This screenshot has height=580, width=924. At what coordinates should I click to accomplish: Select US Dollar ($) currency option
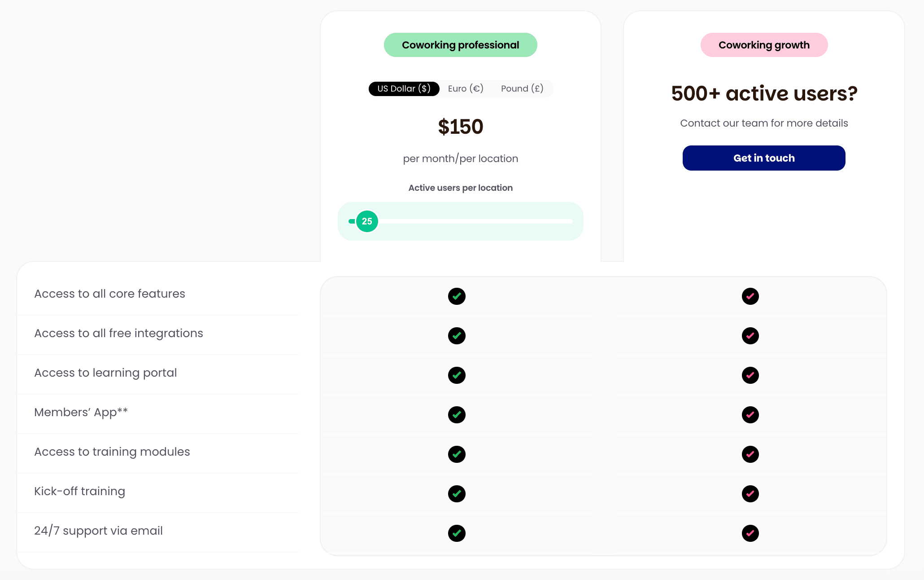click(404, 89)
